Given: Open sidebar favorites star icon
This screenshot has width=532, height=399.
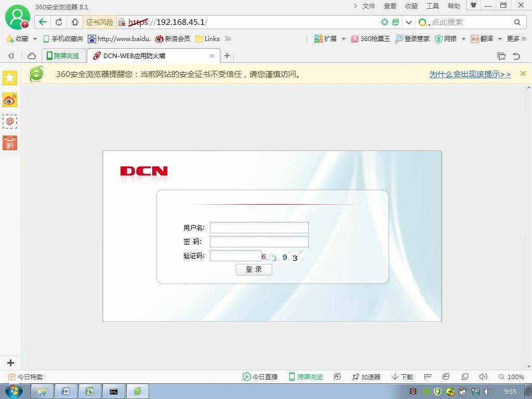Looking at the screenshot, I should coord(10,78).
